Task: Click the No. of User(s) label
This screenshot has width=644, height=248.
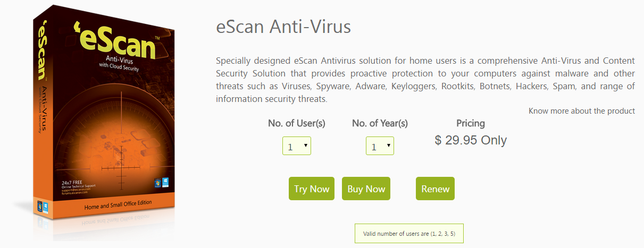Action: [x=296, y=123]
